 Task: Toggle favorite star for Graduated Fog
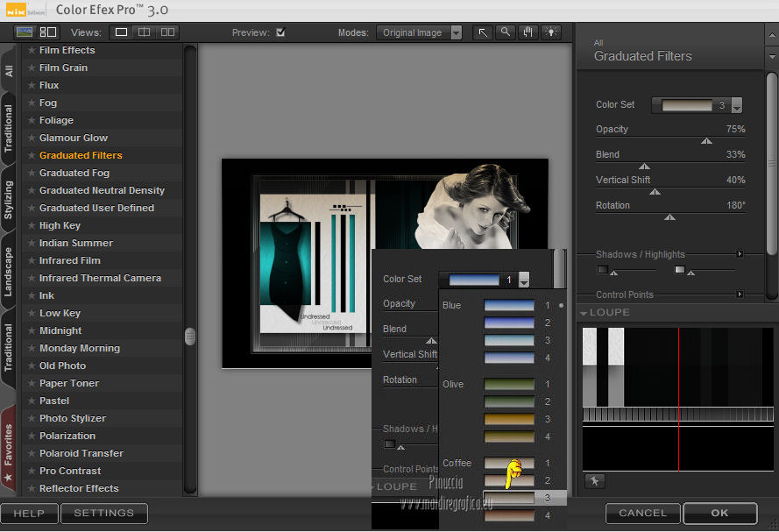click(32, 173)
